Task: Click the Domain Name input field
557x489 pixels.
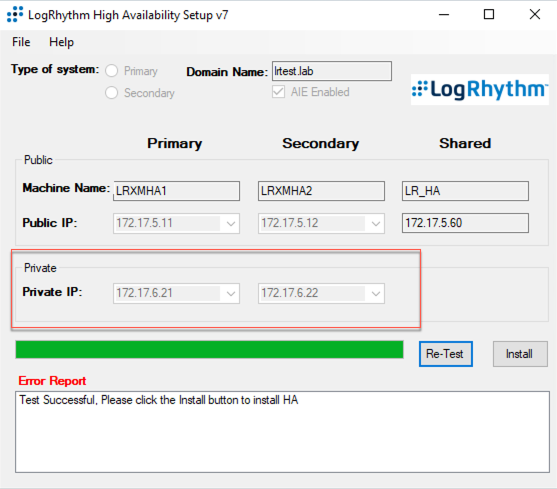Action: (332, 71)
